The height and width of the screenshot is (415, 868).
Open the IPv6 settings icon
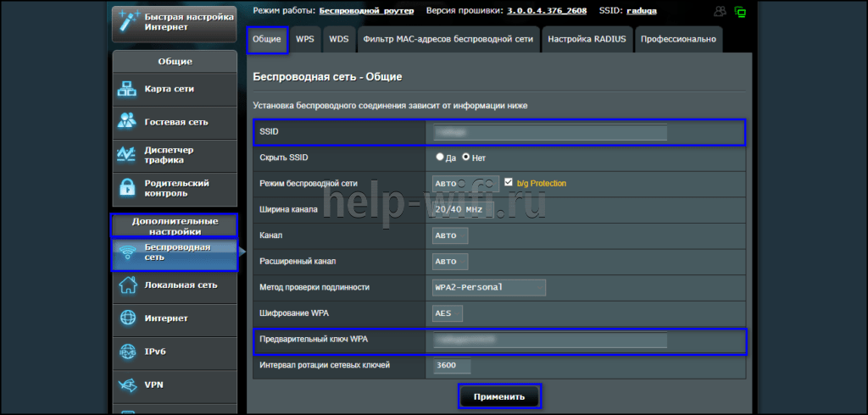[x=127, y=351]
